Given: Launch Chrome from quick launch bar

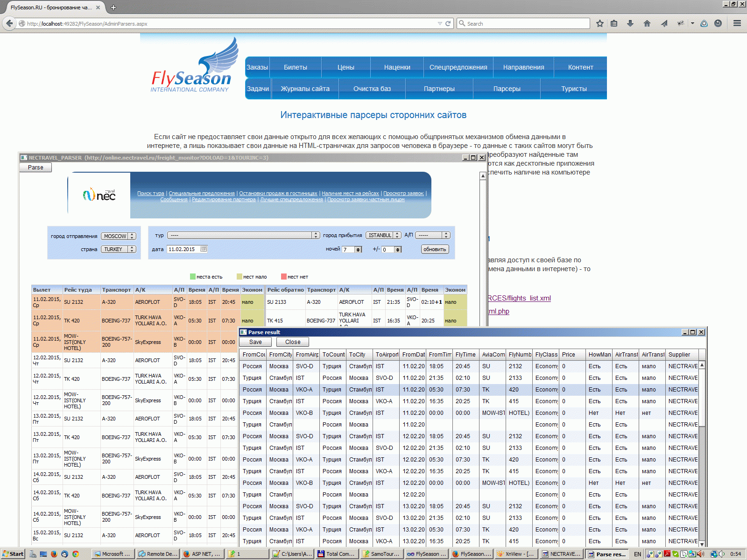Looking at the screenshot, I should 75,554.
